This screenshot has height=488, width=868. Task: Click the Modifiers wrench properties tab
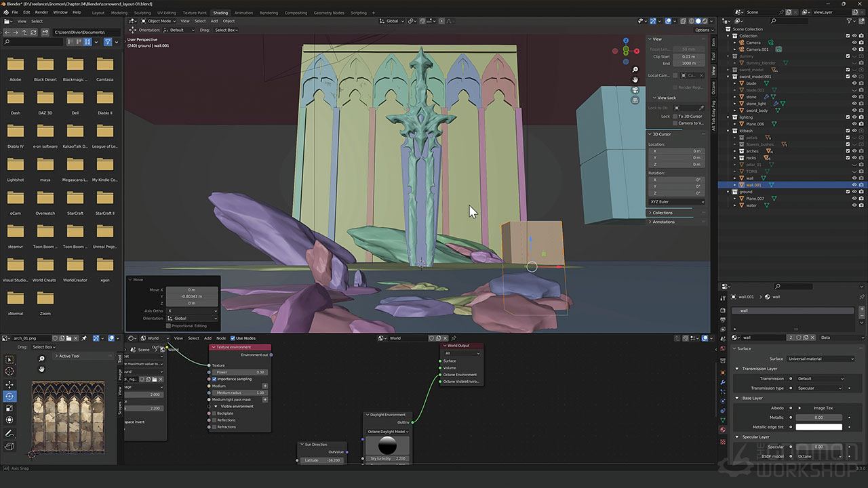(723, 382)
